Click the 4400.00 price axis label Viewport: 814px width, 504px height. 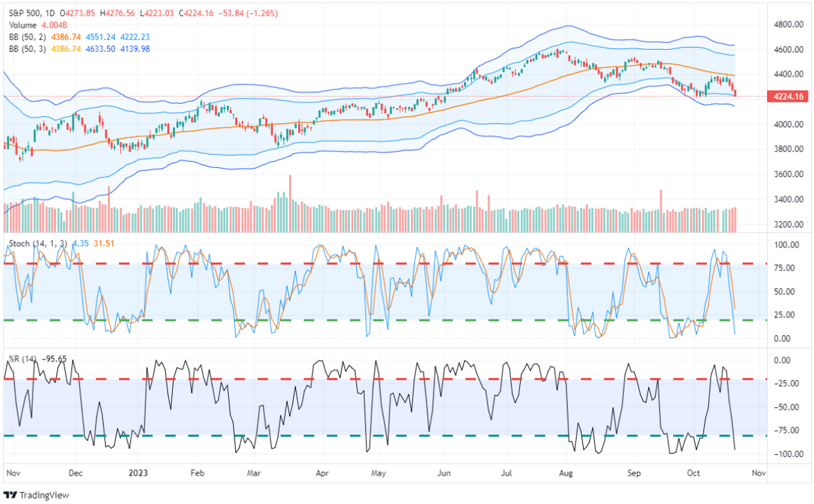point(788,74)
